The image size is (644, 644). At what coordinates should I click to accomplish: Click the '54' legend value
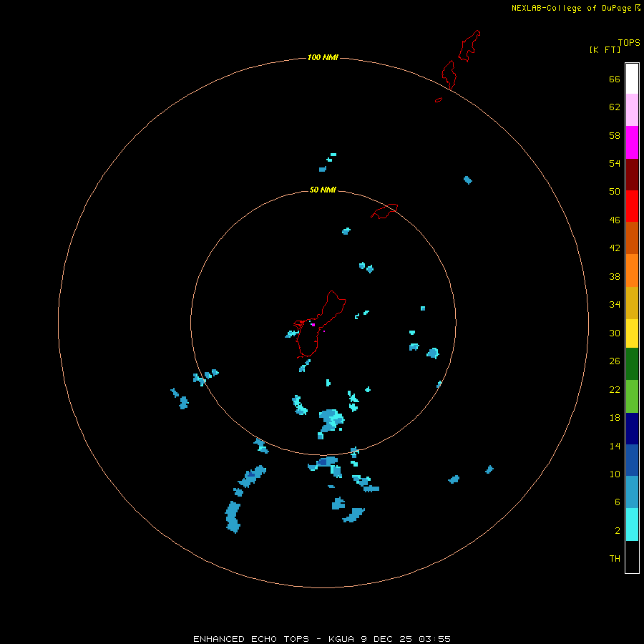[615, 163]
